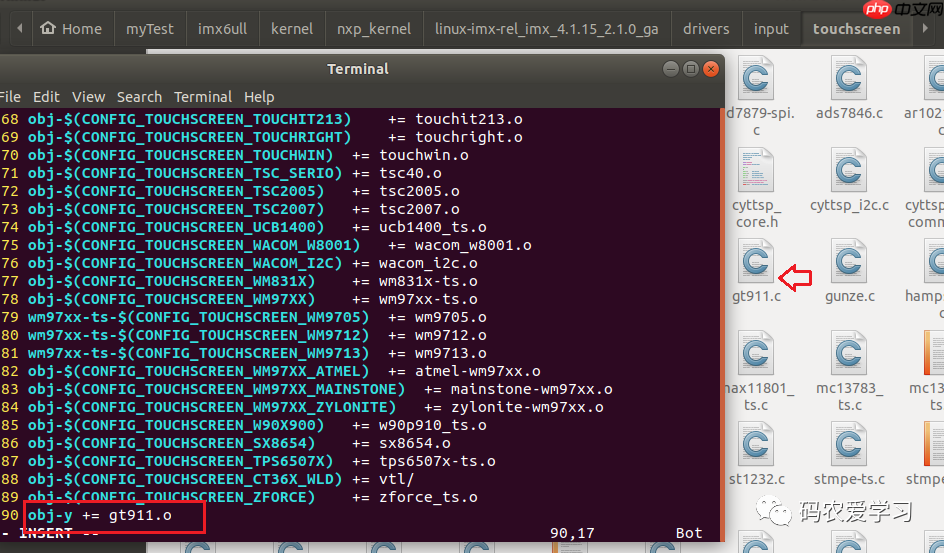Open the gt911.c file icon

[756, 261]
